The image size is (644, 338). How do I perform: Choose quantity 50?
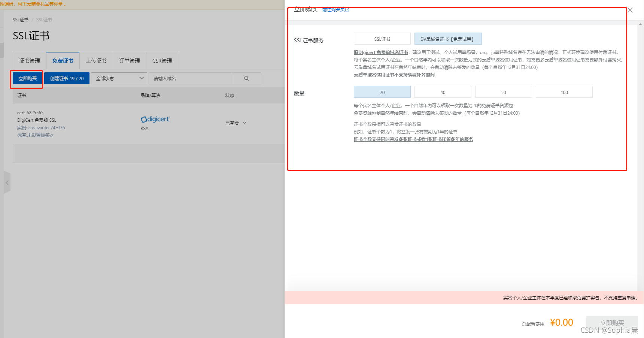click(504, 92)
